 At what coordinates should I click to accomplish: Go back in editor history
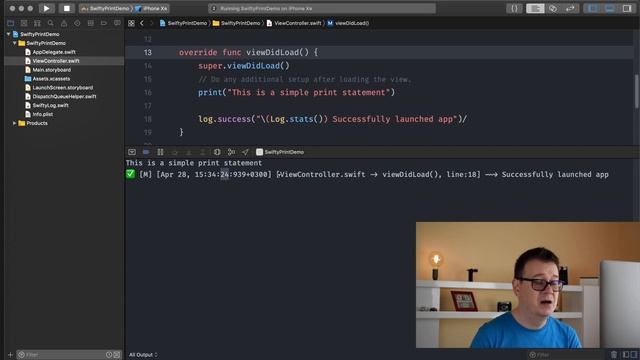tap(142, 23)
